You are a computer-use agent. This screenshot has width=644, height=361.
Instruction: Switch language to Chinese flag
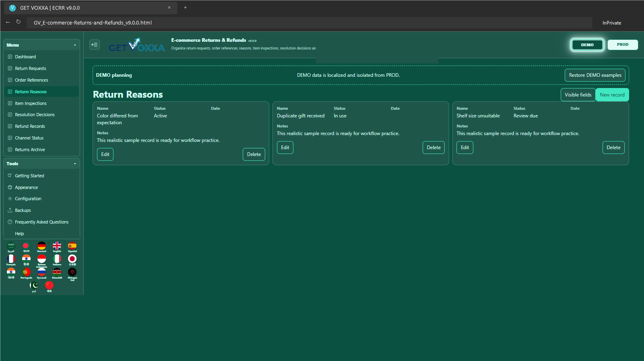[x=49, y=287]
